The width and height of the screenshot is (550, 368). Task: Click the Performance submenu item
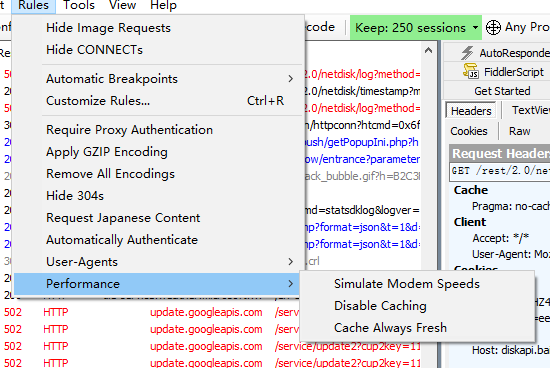[x=158, y=284]
